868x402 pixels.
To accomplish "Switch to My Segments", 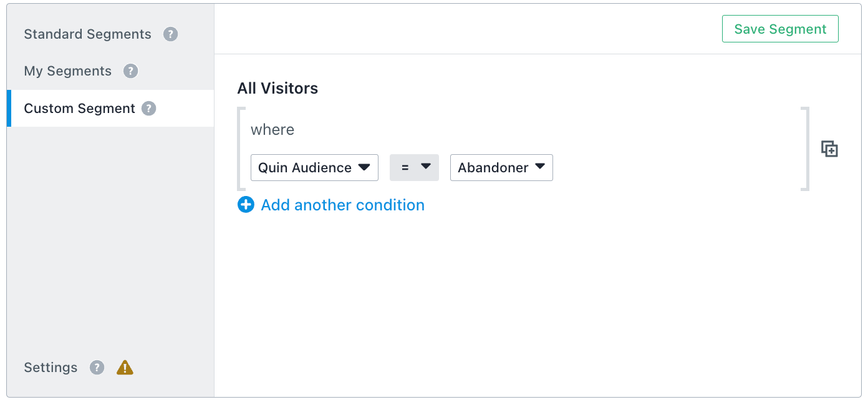I will coord(67,71).
